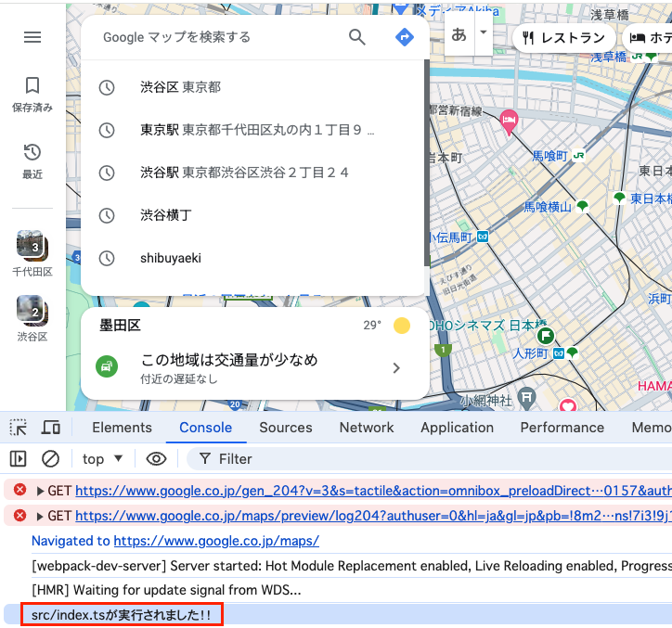Select the clock icon beside 渋谷区 東京都
This screenshot has width=672, height=628.
107,87
